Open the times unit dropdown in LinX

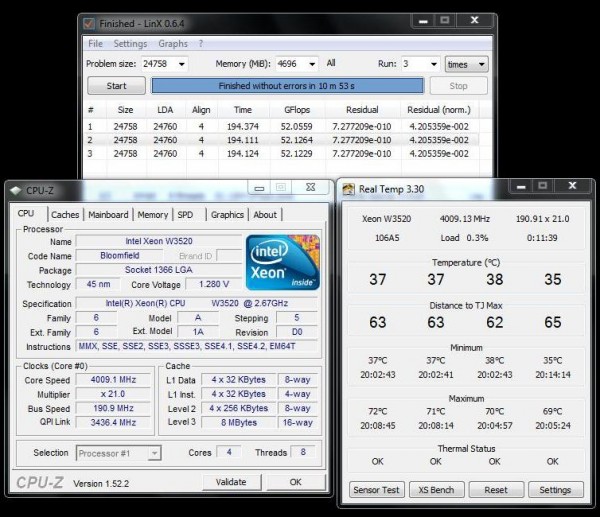pyautogui.click(x=466, y=64)
